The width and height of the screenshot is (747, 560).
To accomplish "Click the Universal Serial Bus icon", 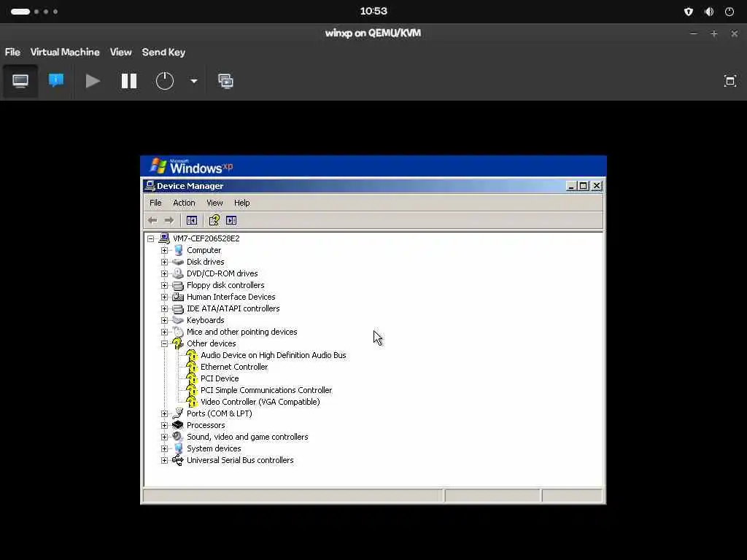I will (178, 460).
